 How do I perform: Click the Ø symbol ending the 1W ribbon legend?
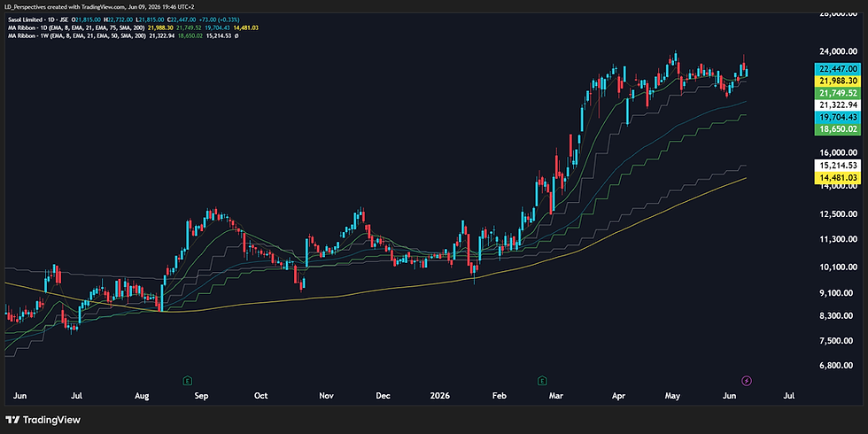coord(236,35)
